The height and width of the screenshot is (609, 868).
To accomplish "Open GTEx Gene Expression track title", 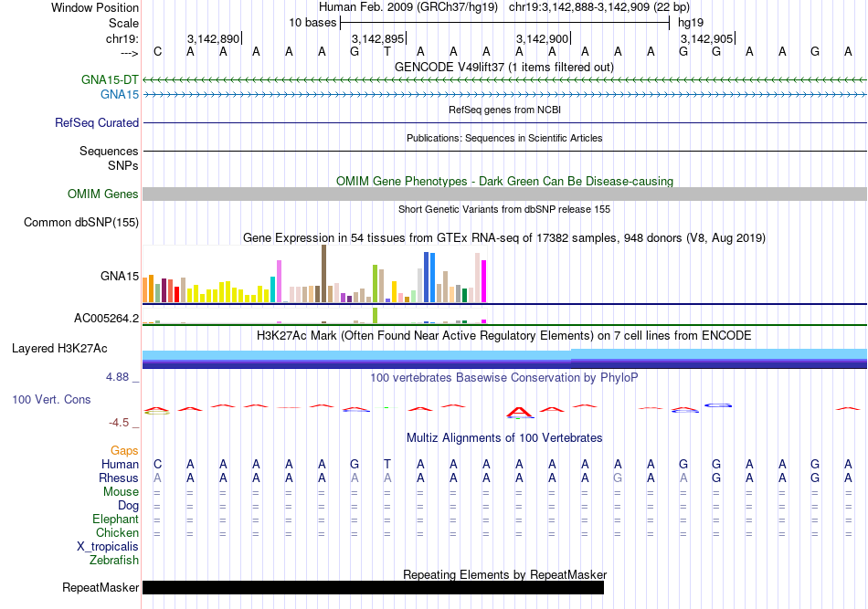I will [504, 237].
